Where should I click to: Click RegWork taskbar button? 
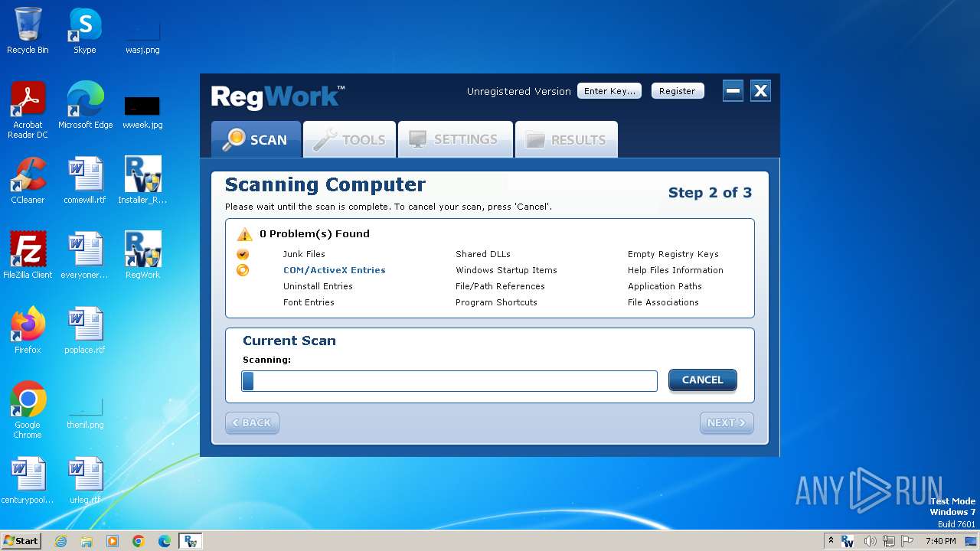[190, 541]
